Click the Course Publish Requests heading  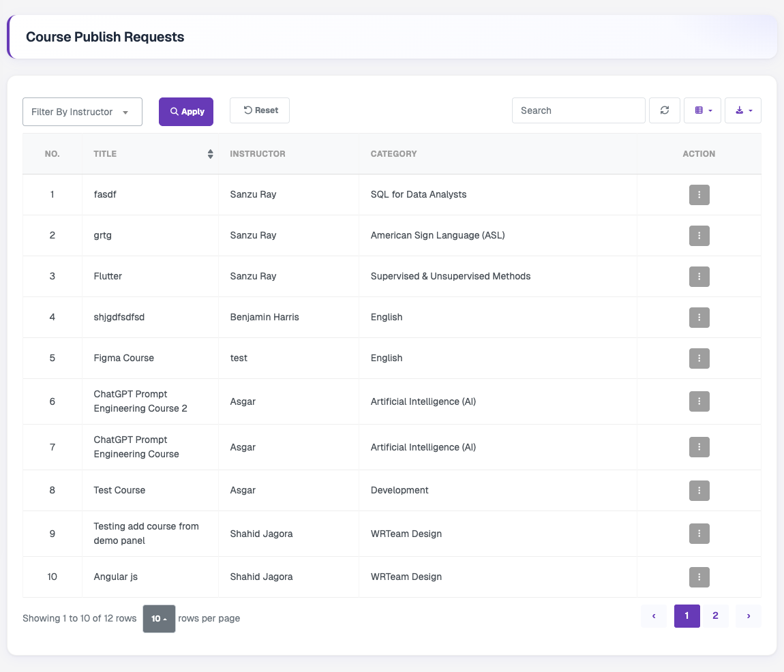click(x=105, y=37)
